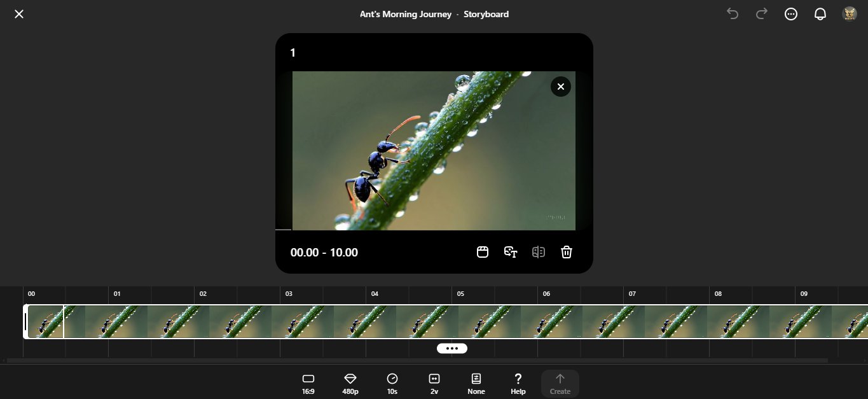Delete storyboard card with trash icon
This screenshot has height=399, width=868.
point(567,252)
